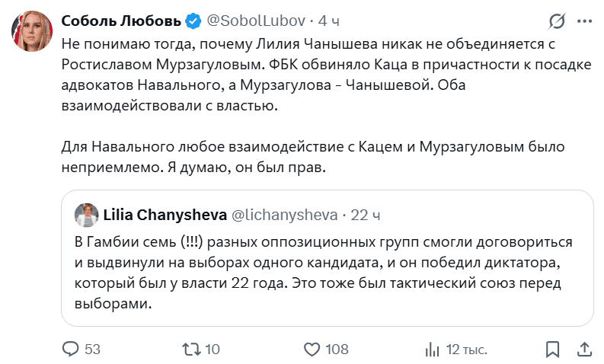Image resolution: width=604 pixels, height=364 pixels.
Task: Click the 4 ч post timestamp
Action: pyautogui.click(x=328, y=21)
